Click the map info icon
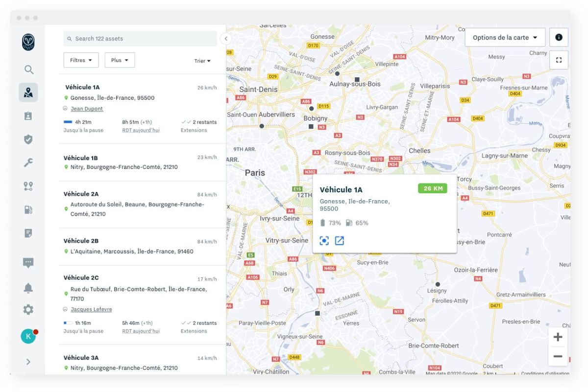The height and width of the screenshot is (392, 588). click(559, 37)
